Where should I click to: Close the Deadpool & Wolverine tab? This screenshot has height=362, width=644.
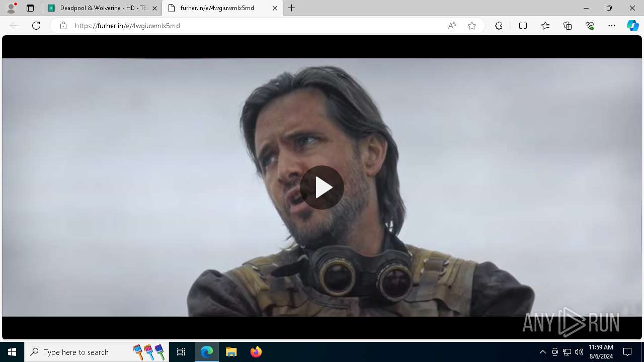tap(154, 8)
